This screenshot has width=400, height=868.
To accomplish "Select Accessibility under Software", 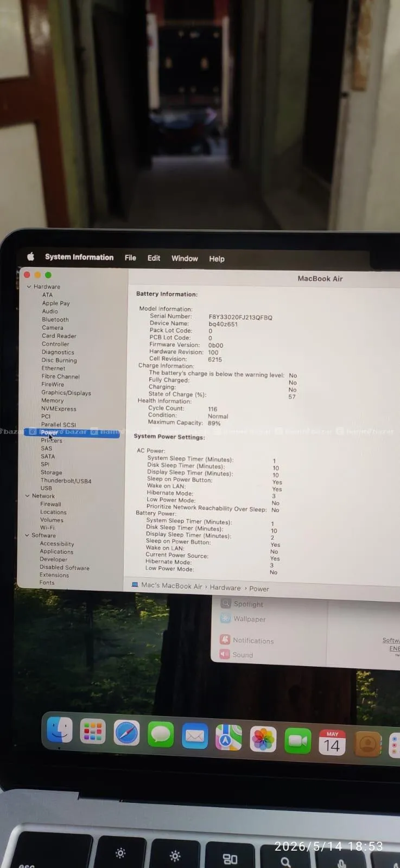I will coord(57,544).
